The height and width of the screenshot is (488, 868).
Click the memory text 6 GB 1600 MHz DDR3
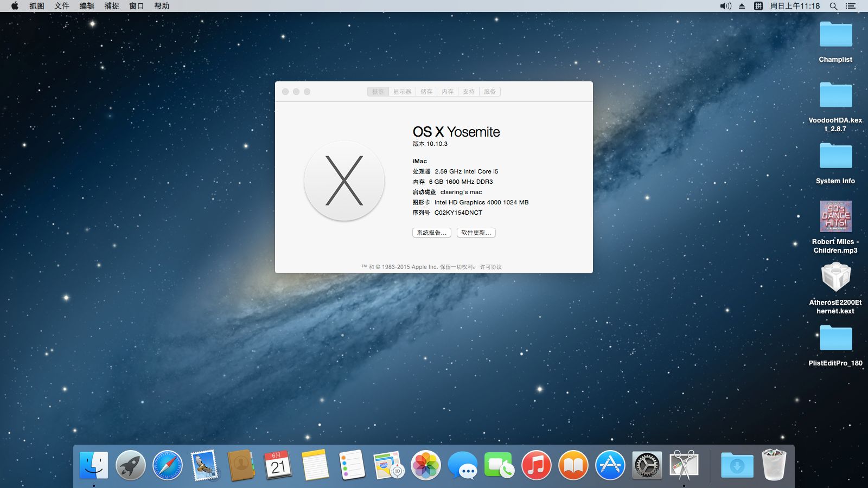(461, 182)
